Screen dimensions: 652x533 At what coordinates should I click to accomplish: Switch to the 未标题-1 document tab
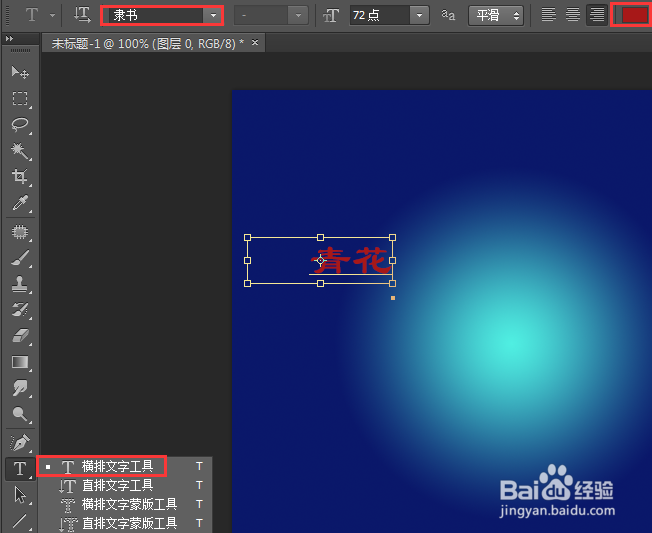[x=148, y=43]
